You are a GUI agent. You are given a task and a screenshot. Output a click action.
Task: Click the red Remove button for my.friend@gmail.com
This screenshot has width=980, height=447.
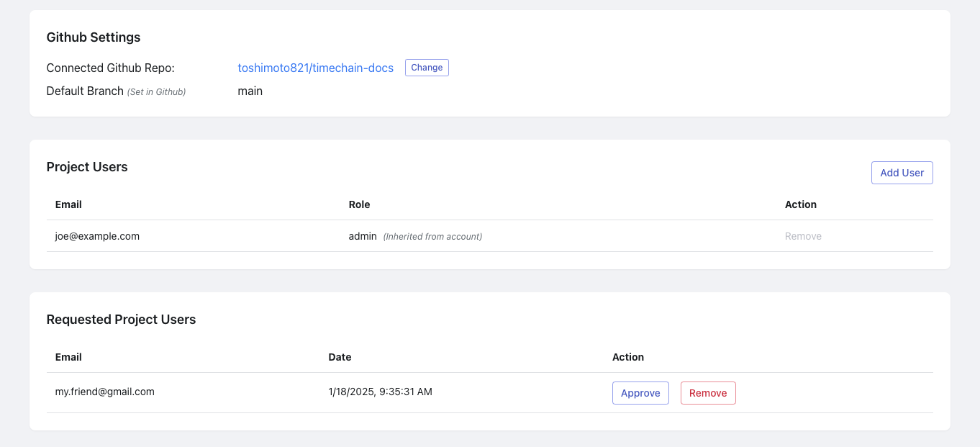click(708, 393)
